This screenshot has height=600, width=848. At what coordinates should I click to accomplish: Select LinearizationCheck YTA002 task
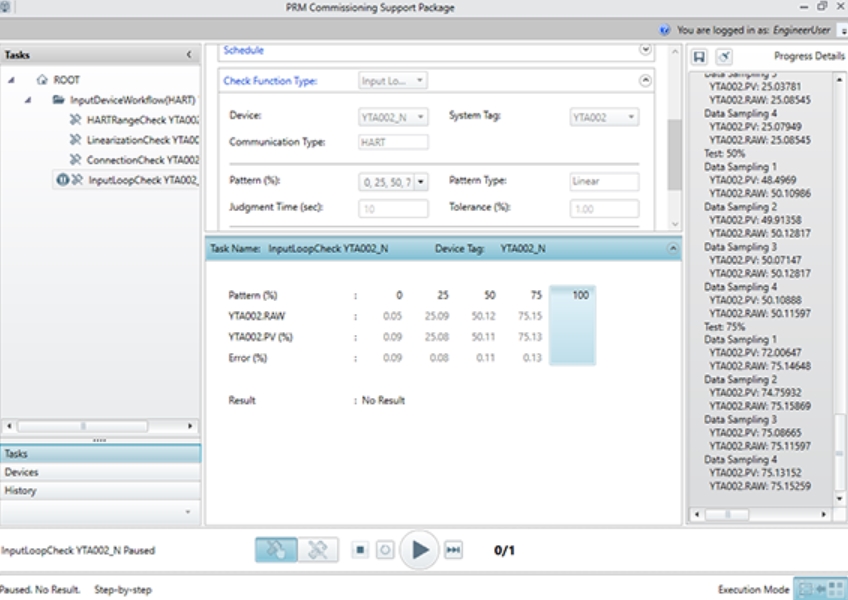[x=143, y=140]
